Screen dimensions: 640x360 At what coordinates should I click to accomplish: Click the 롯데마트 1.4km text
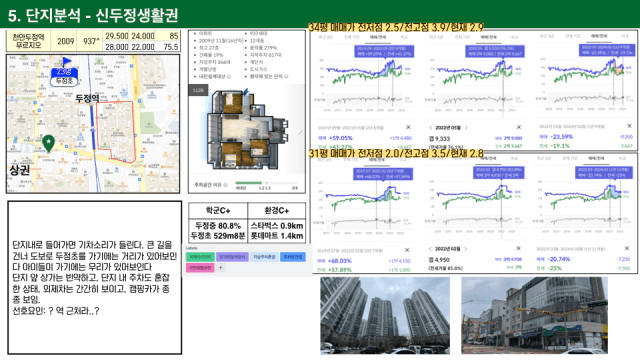click(277, 236)
